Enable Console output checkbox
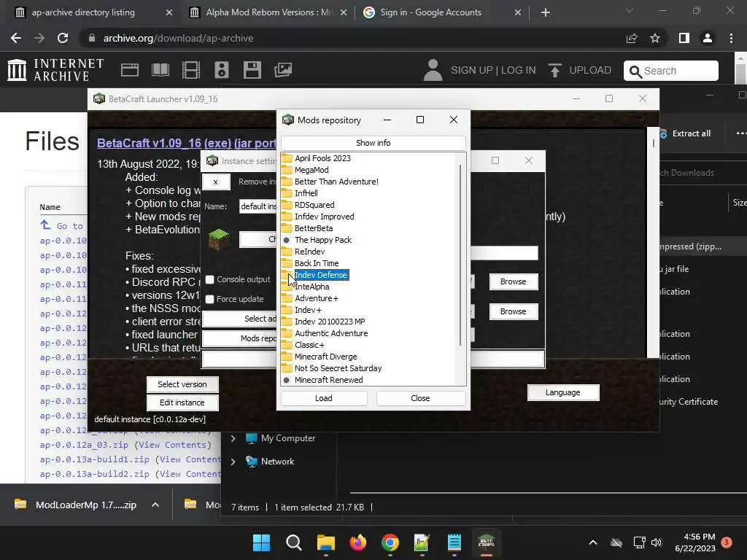The image size is (747, 560). (209, 279)
